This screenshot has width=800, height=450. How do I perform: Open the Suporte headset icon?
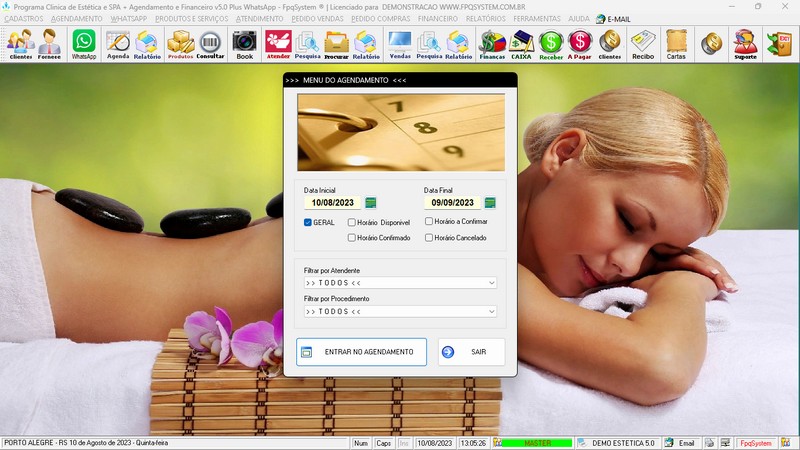745,44
